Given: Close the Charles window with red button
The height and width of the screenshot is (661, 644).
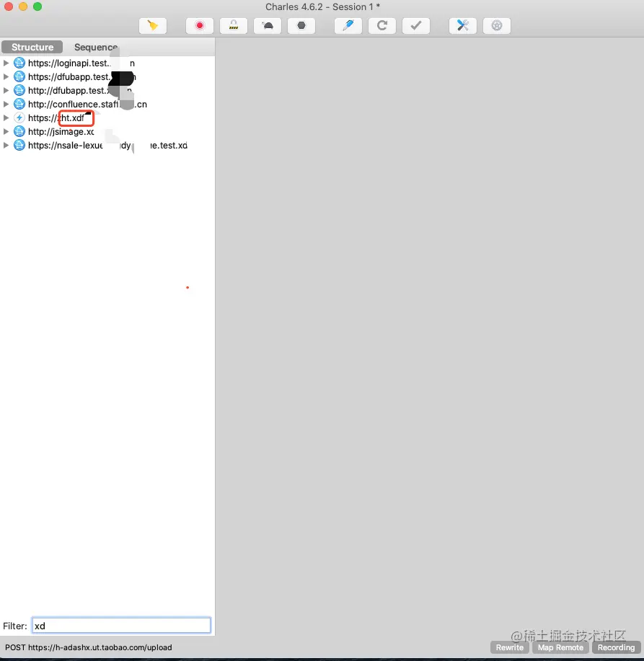Looking at the screenshot, I should (x=9, y=6).
